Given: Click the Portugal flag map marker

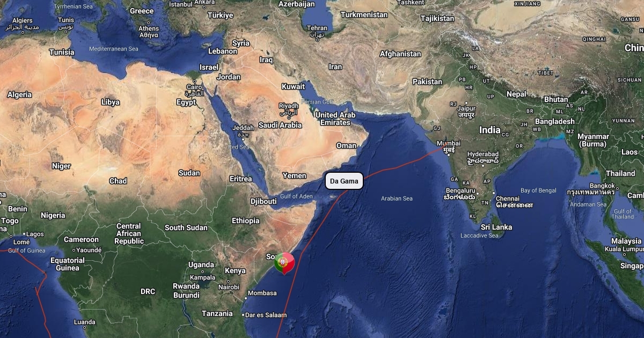Looking at the screenshot, I should click(284, 262).
